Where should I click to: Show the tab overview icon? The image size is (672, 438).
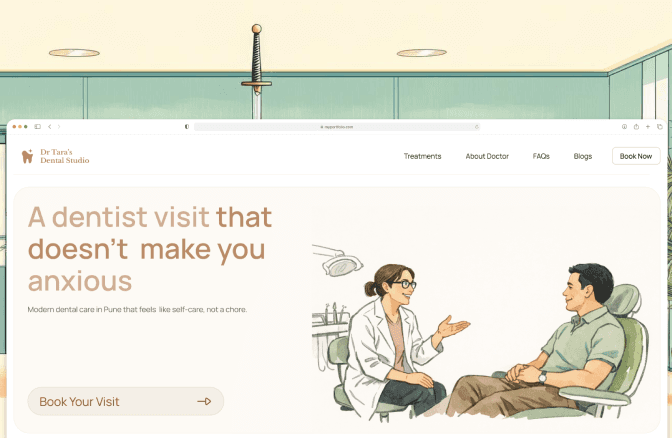click(660, 127)
